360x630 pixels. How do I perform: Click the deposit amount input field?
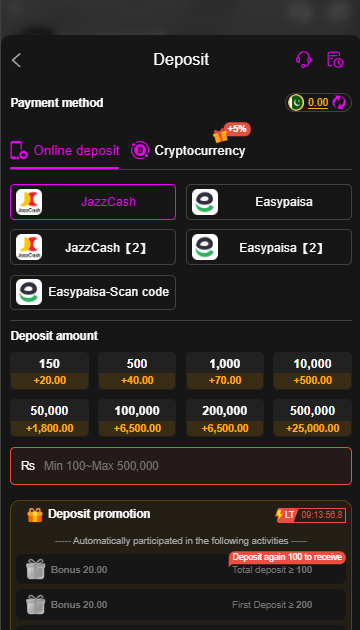181,466
